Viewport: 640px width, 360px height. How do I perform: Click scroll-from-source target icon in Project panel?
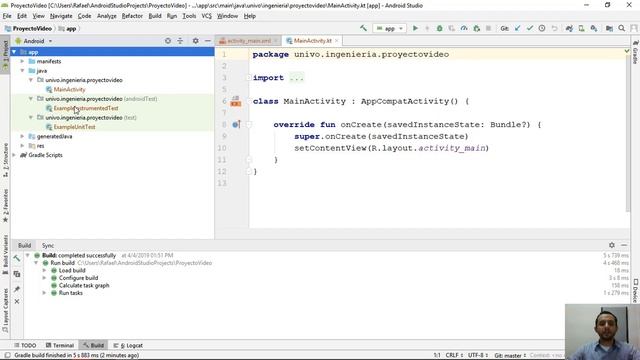coord(168,41)
